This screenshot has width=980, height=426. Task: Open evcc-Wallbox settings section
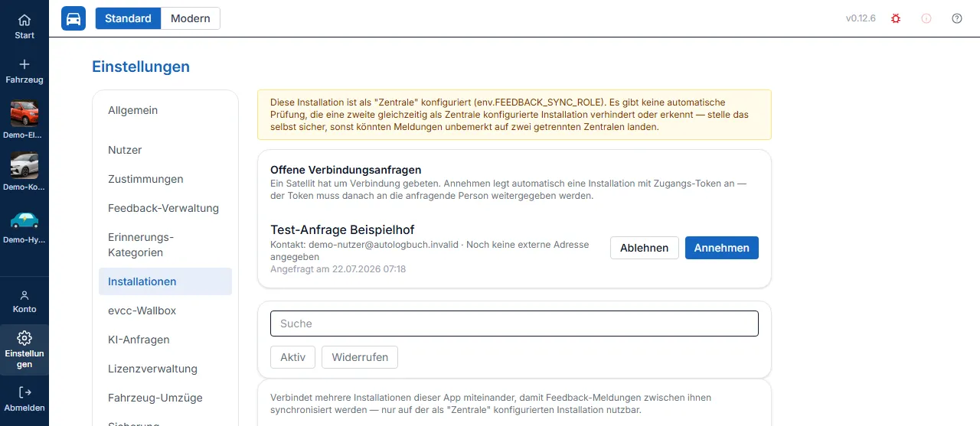tap(165, 311)
